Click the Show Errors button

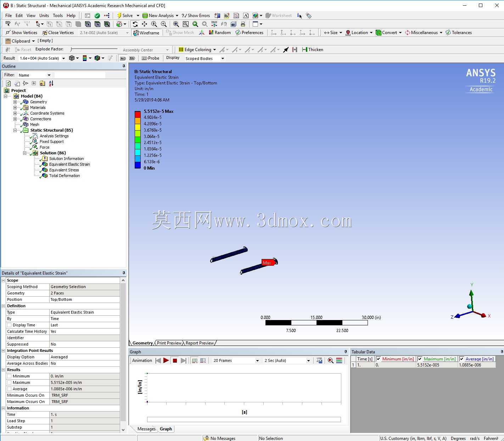[196, 16]
